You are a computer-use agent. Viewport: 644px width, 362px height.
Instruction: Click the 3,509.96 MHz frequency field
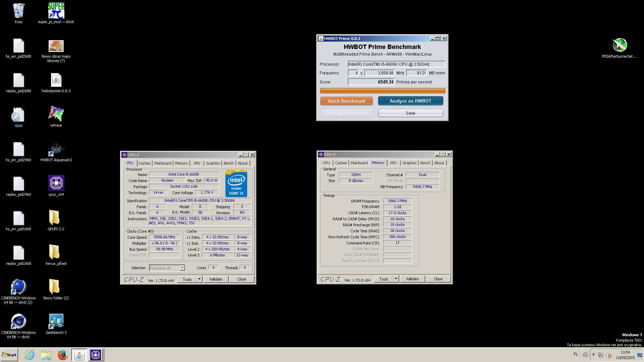tap(379, 73)
